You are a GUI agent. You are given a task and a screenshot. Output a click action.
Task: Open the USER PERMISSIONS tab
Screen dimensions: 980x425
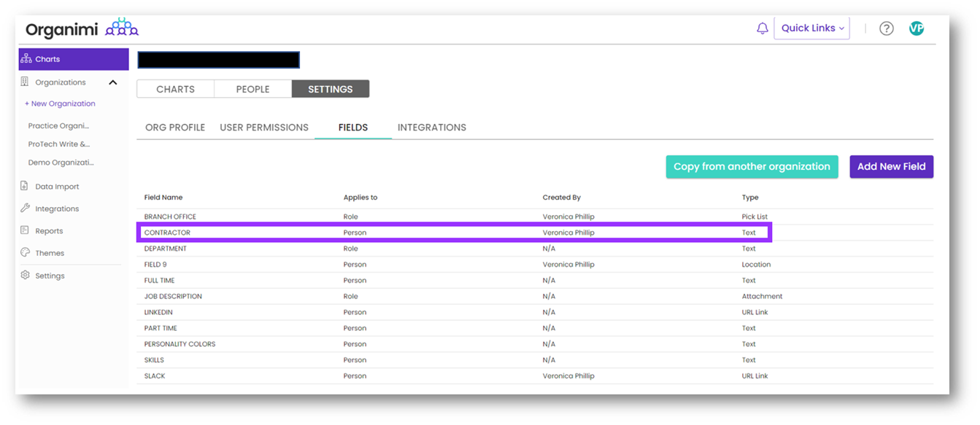[x=264, y=128]
